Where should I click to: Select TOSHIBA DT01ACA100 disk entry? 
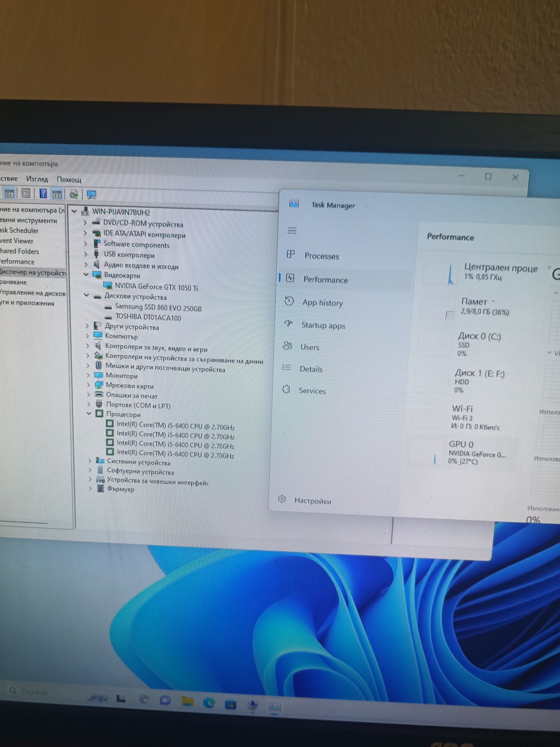[x=148, y=317]
